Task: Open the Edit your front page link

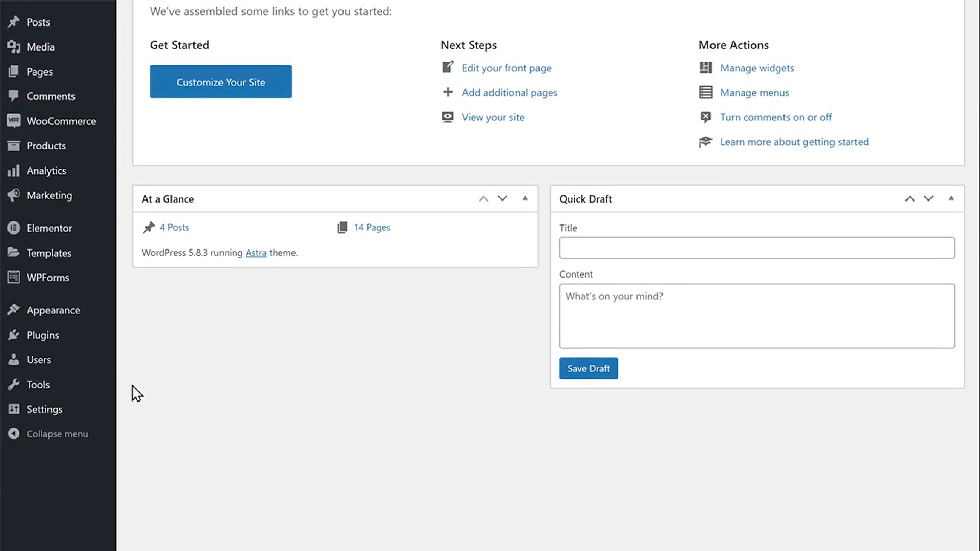Action: [506, 68]
